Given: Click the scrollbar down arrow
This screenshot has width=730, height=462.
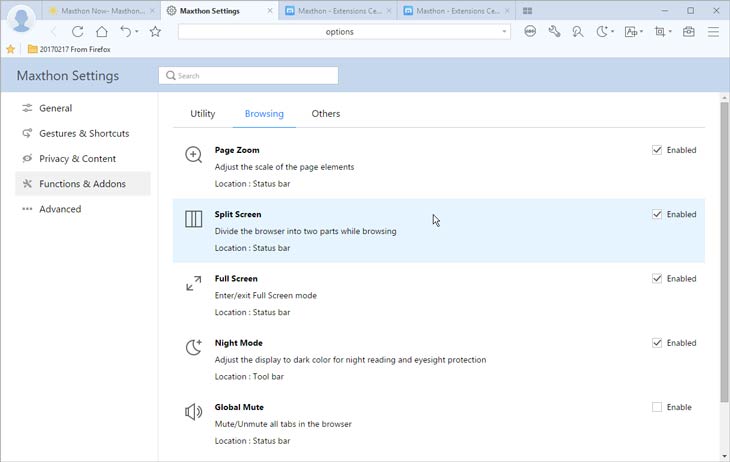Looking at the screenshot, I should [x=724, y=456].
